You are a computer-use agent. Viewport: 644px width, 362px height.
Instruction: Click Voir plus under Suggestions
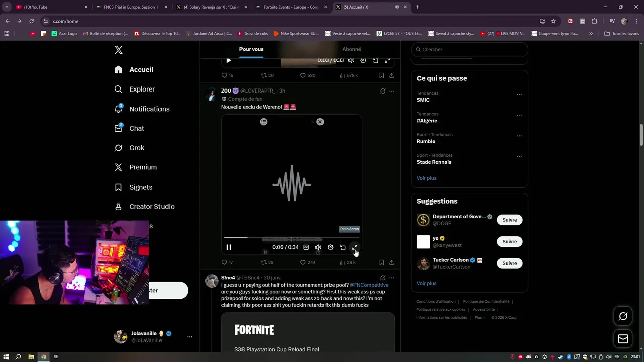point(426,283)
